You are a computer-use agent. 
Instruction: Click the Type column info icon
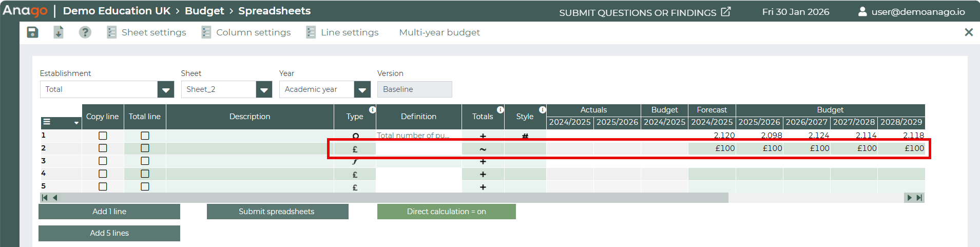(372, 110)
